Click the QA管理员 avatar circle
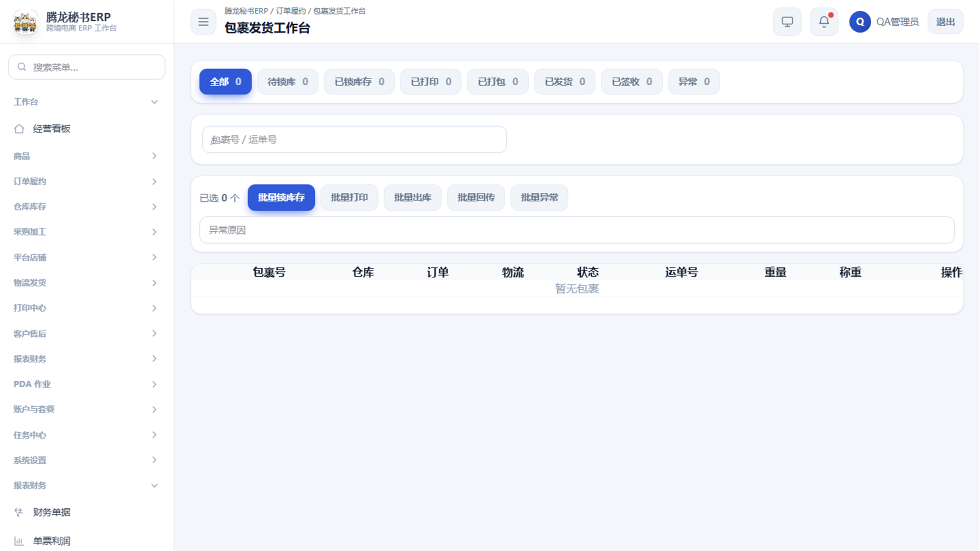Viewport: 980px width, 551px height. pos(860,22)
